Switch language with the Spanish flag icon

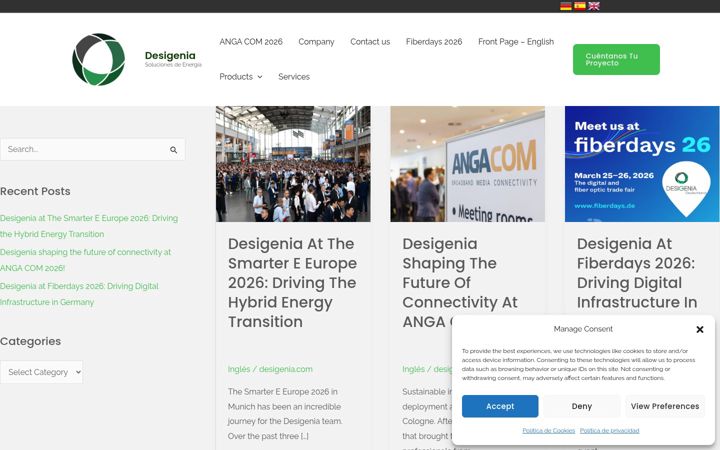point(580,6)
